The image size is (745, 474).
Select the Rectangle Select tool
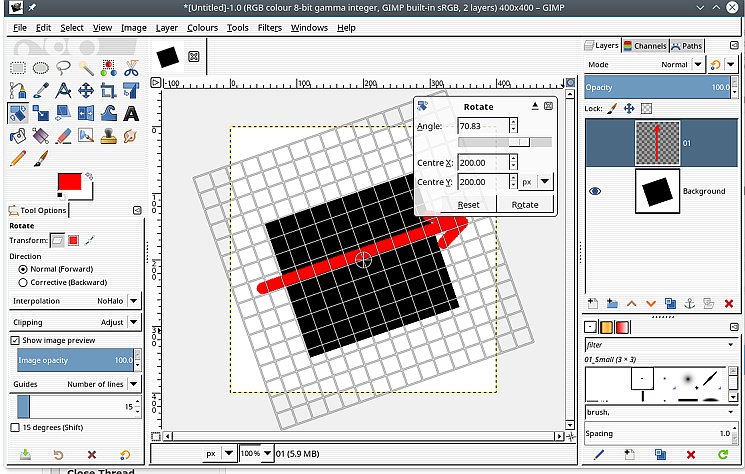click(x=17, y=68)
